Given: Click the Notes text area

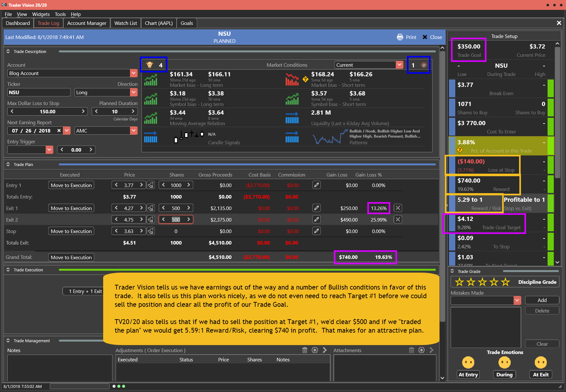Looking at the screenshot, I should coord(59,368).
